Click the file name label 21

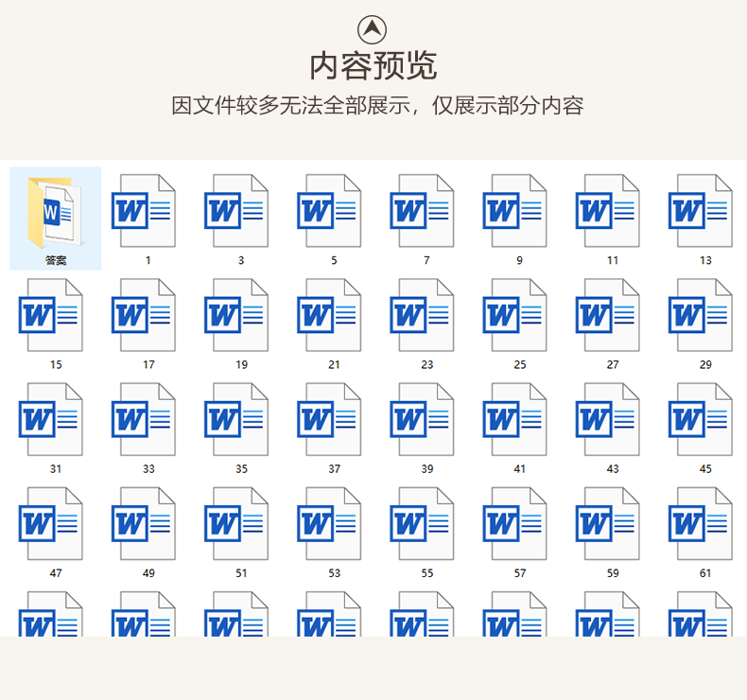click(334, 364)
